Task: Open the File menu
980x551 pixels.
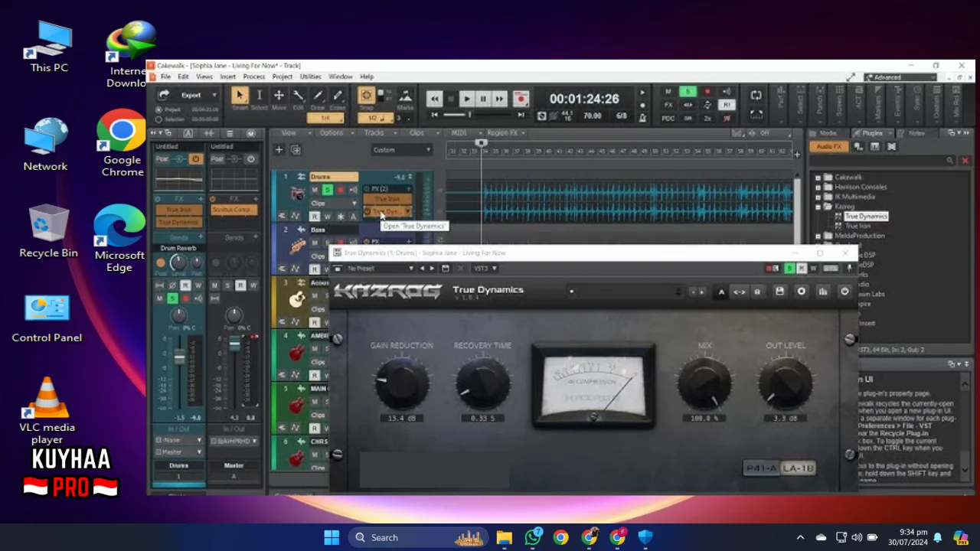Action: [x=165, y=77]
